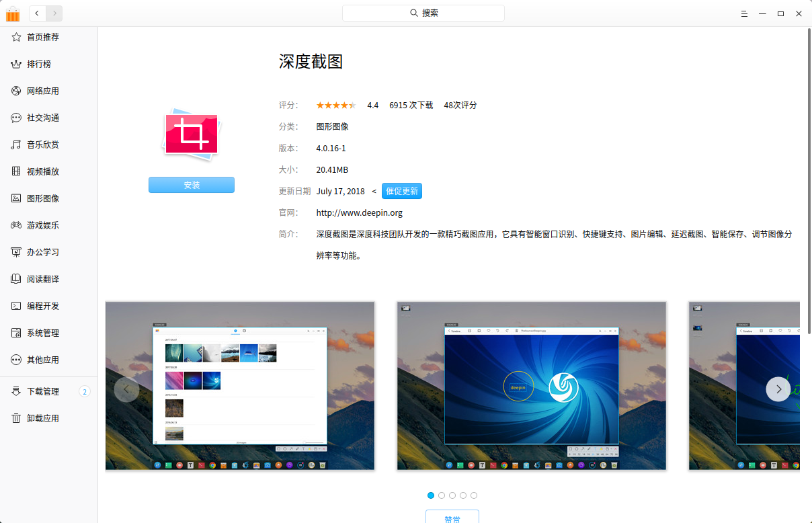Viewport: 812px width, 523px height.
Task: Click the presentation icon for 办公学习
Action: (x=16, y=252)
